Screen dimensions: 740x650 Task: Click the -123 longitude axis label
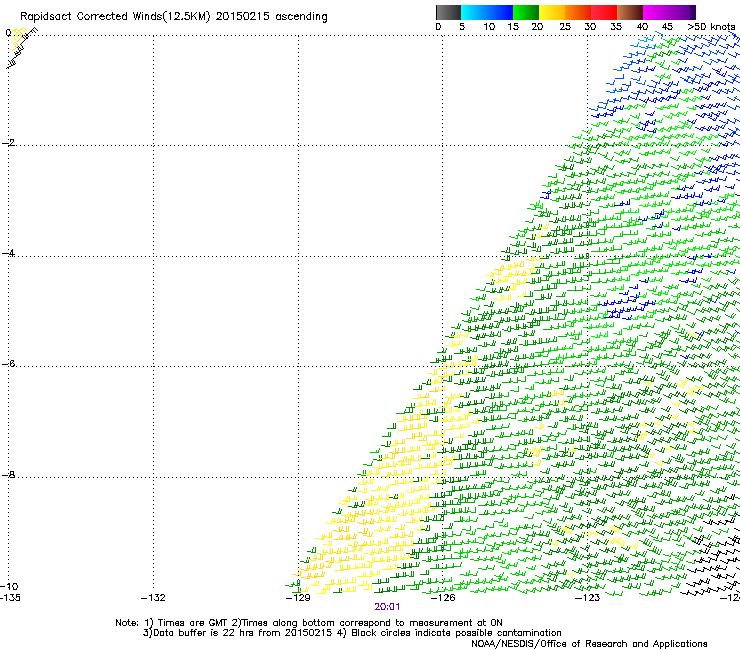click(588, 598)
